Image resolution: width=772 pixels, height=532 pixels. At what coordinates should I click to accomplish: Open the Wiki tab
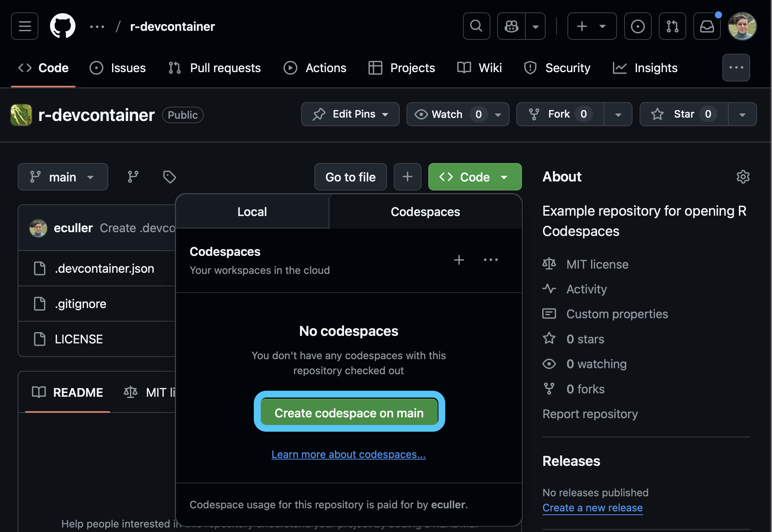tap(480, 68)
